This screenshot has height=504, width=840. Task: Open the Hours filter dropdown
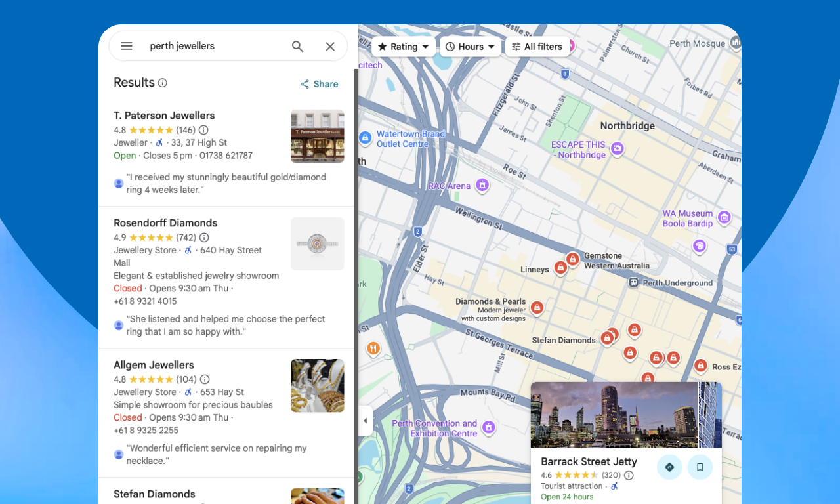471,47
